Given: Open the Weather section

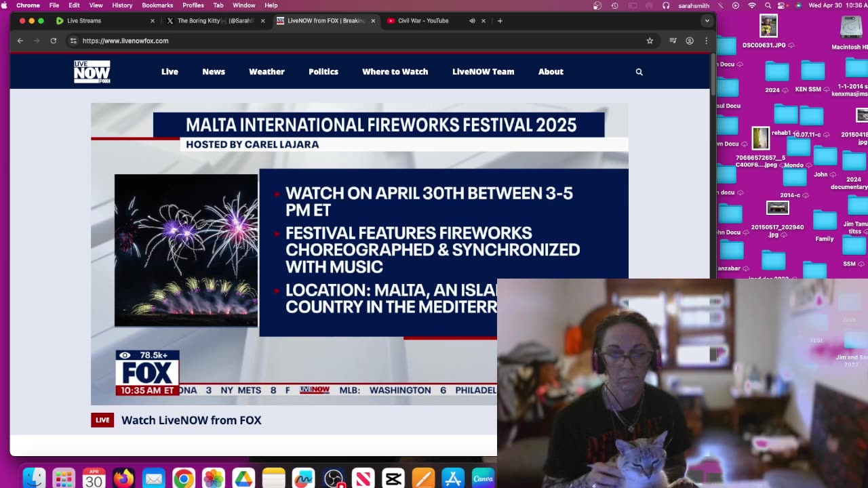Looking at the screenshot, I should [267, 71].
